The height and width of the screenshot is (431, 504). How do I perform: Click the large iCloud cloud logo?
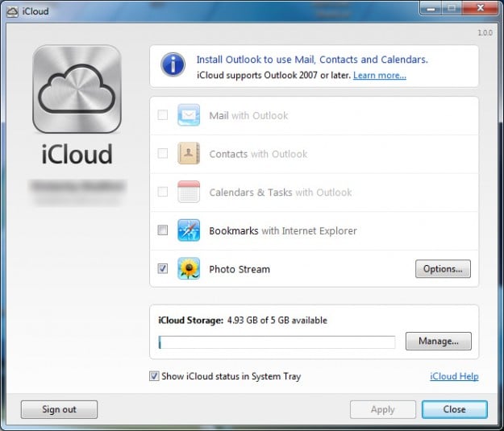tap(77, 89)
